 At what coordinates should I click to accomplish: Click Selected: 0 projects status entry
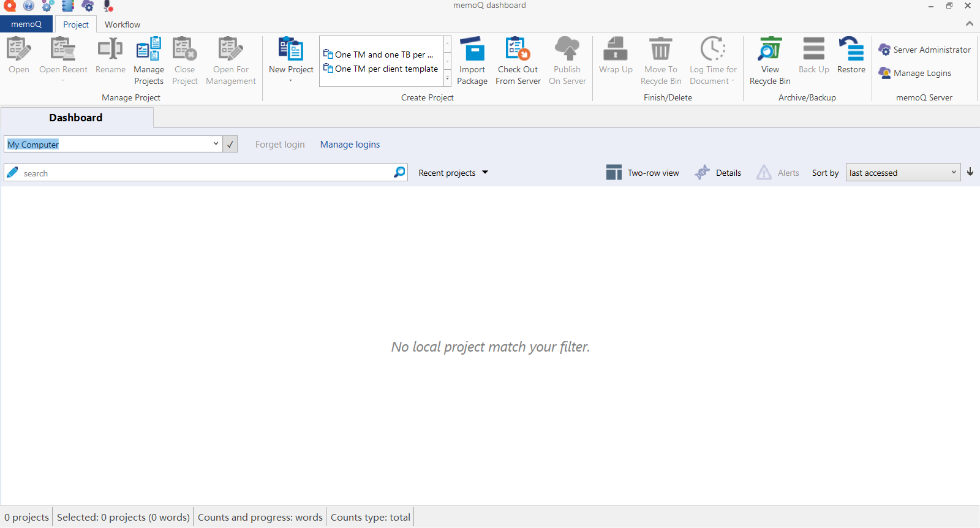pyautogui.click(x=123, y=517)
